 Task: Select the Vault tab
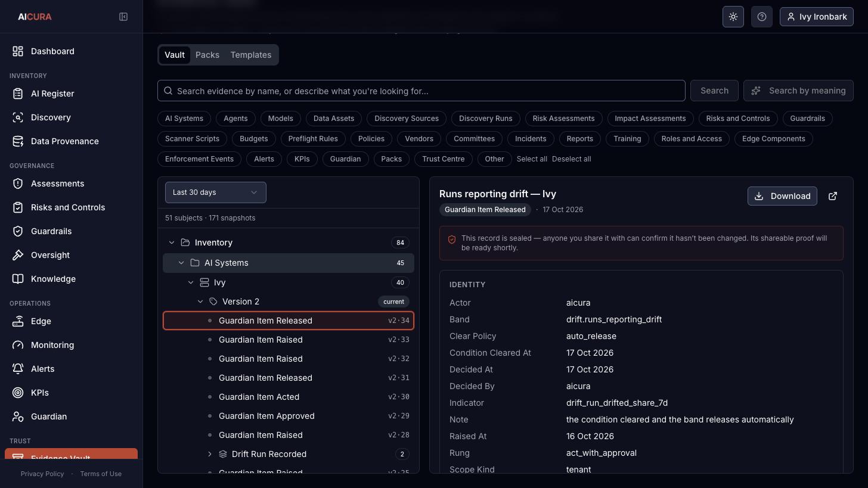click(x=175, y=55)
